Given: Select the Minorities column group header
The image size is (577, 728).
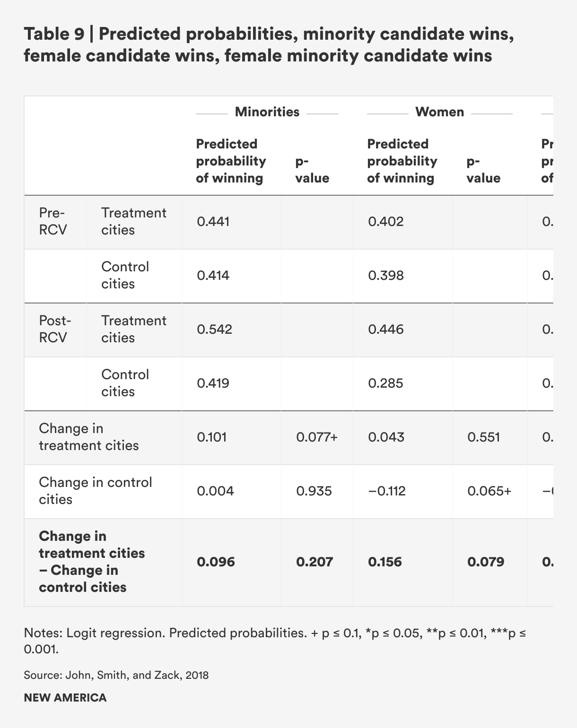Looking at the screenshot, I should (267, 112).
